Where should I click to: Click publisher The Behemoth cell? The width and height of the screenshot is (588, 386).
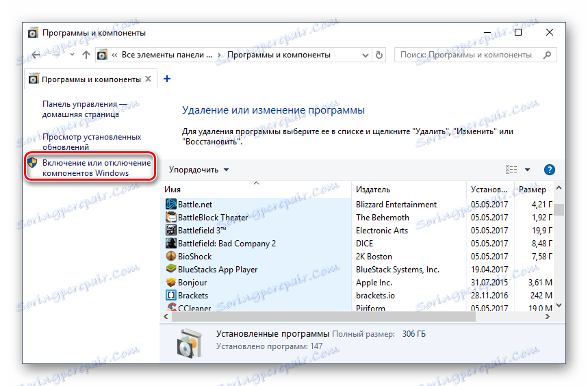pyautogui.click(x=383, y=218)
